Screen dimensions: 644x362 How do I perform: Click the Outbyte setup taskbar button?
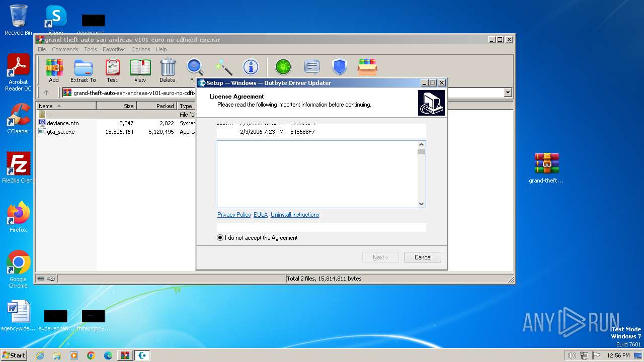[x=142, y=355]
